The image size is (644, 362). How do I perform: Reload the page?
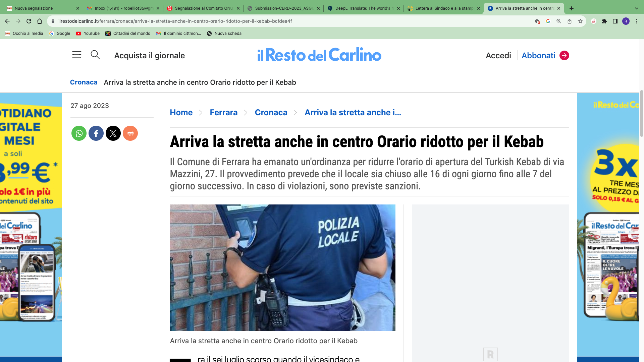point(29,21)
